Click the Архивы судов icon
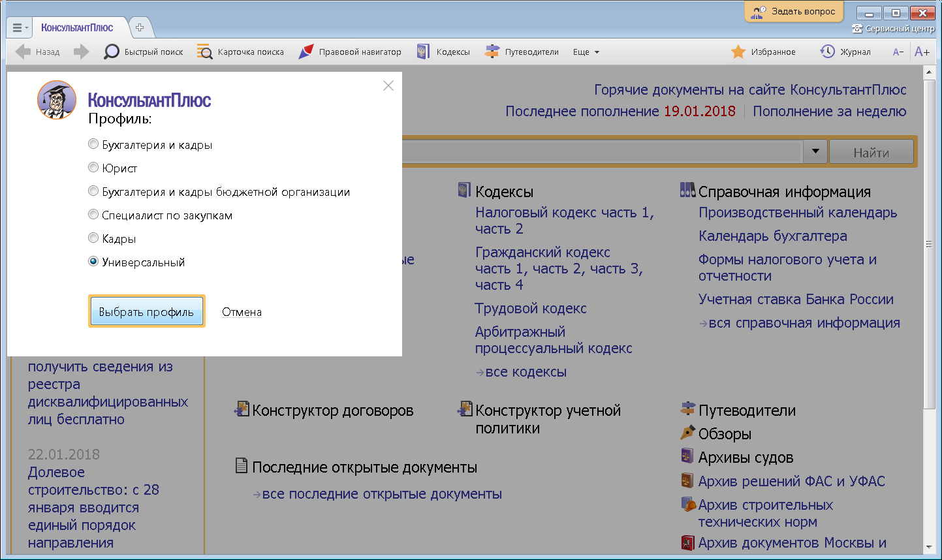 pos(687,456)
